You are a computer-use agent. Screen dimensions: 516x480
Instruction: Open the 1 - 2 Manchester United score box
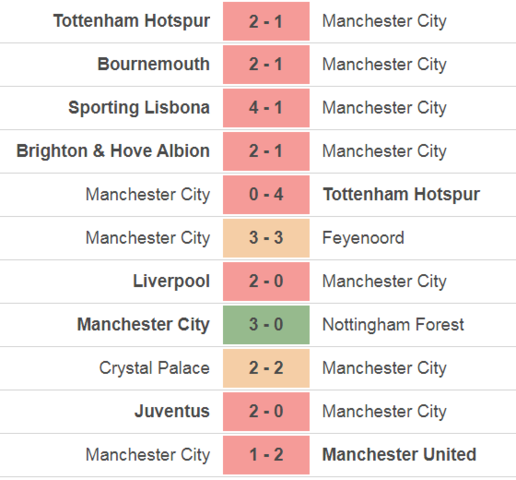[x=266, y=455]
